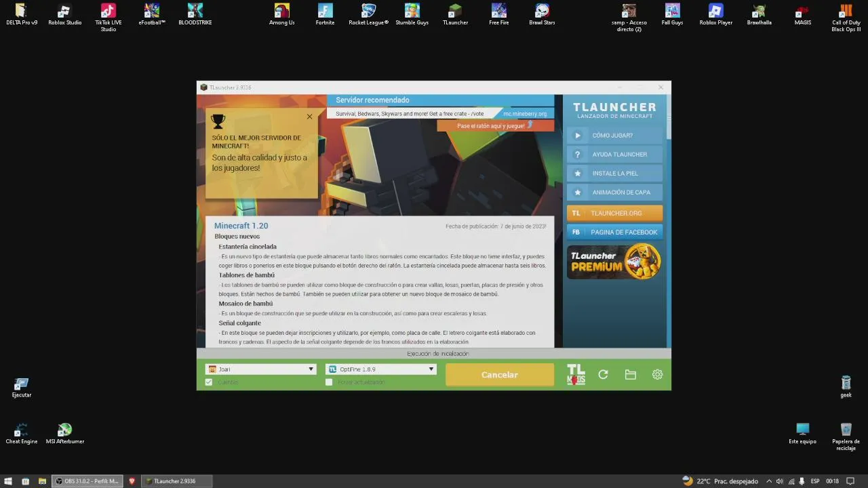868x488 pixels.
Task: Click the mc.mineberry.org server address
Action: point(525,114)
